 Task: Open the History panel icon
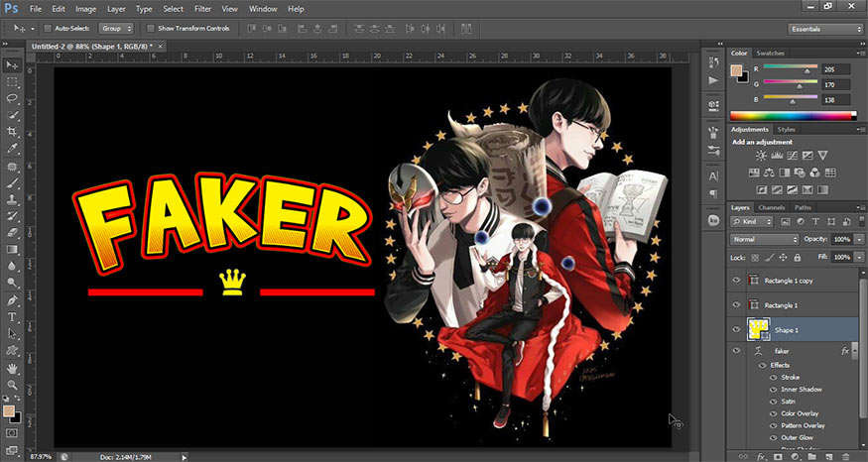pyautogui.click(x=713, y=62)
